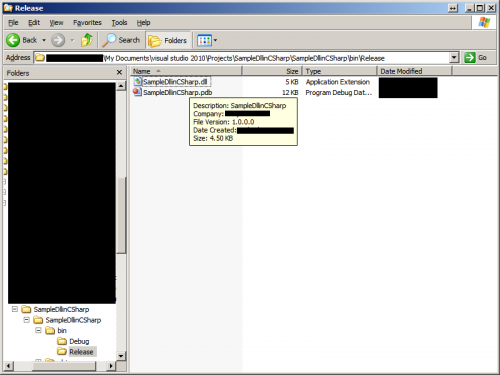Open the Edit menu
Viewport: 500px width, 375px height.
[x=34, y=22]
